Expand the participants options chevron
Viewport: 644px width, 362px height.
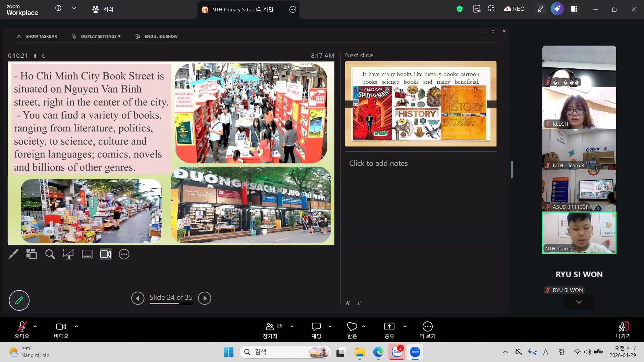click(292, 326)
